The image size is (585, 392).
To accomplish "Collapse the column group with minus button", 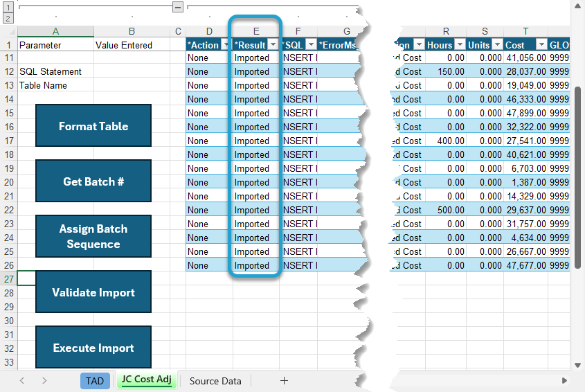I will [178, 7].
